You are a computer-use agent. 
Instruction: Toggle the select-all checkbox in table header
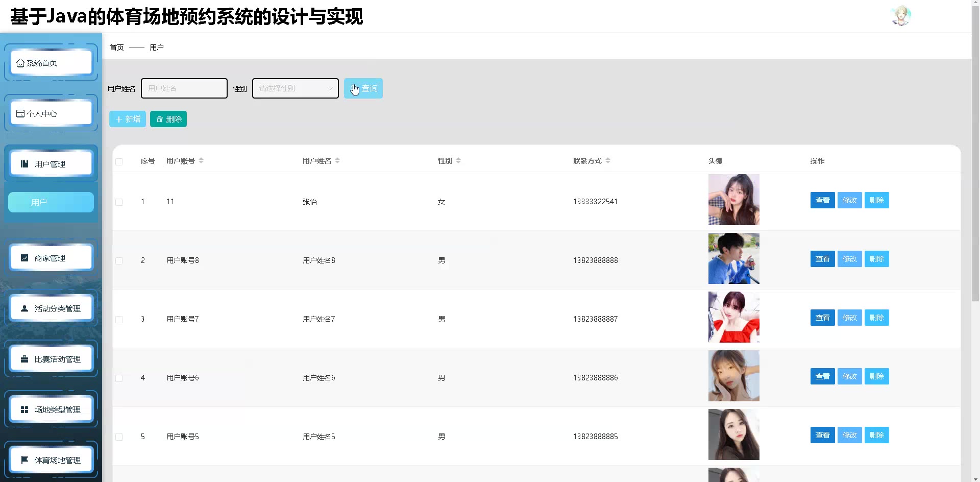pyautogui.click(x=119, y=161)
